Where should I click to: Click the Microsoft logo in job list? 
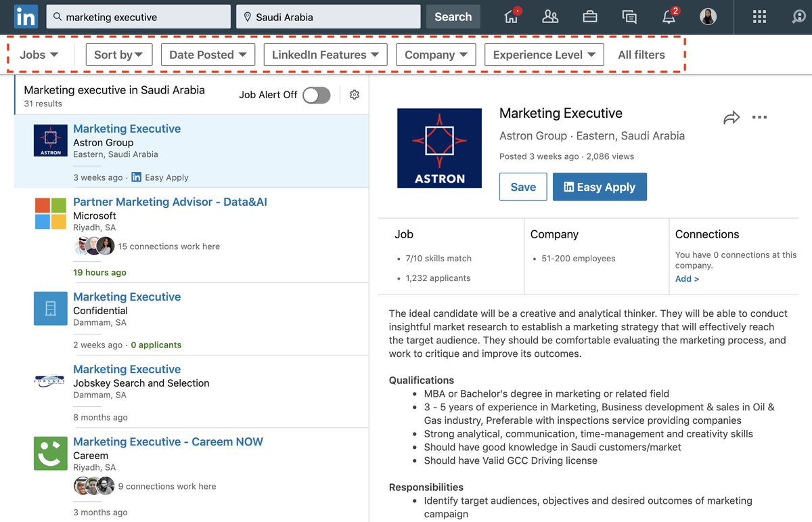[x=51, y=214]
